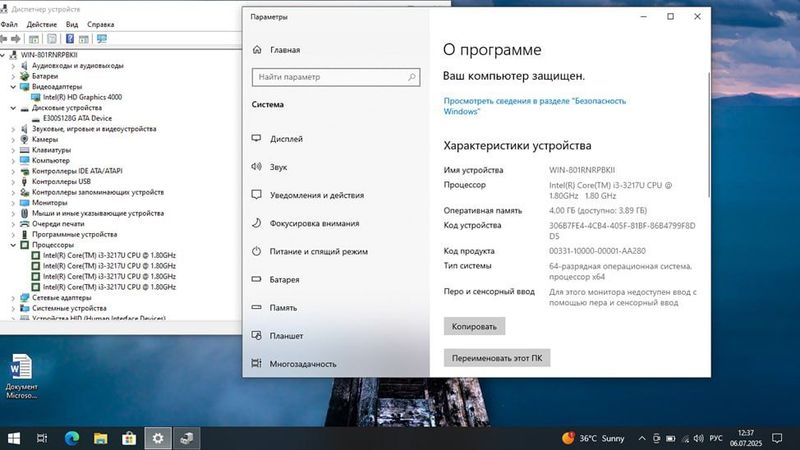Image resolution: width=800 pixels, height=450 pixels.
Task: Expand the Камеры node
Action: point(13,139)
